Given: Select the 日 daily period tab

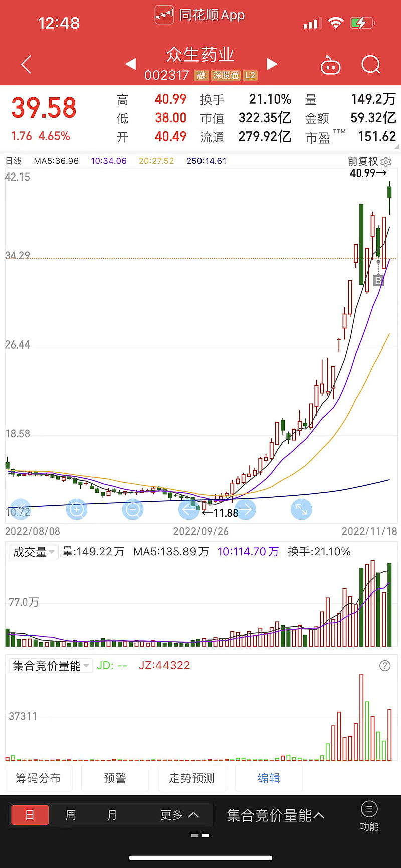Looking at the screenshot, I should [30, 815].
